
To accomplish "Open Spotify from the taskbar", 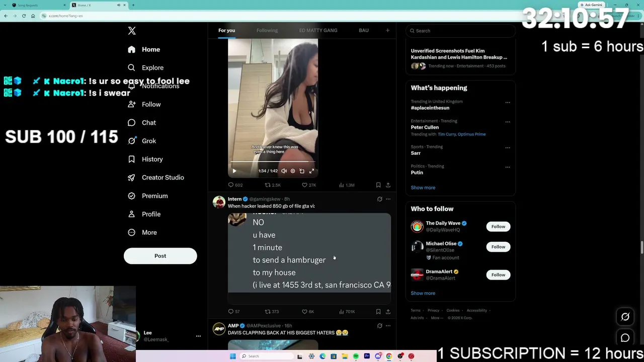I will (356, 356).
